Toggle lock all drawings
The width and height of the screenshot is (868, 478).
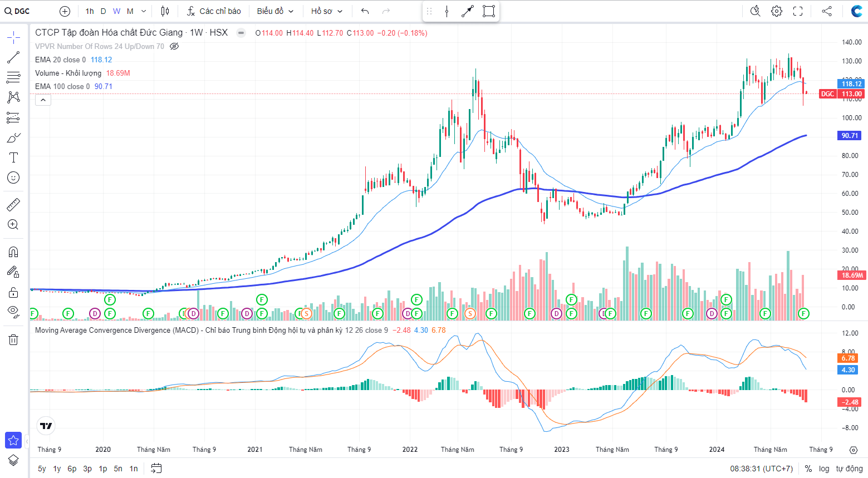[13, 292]
